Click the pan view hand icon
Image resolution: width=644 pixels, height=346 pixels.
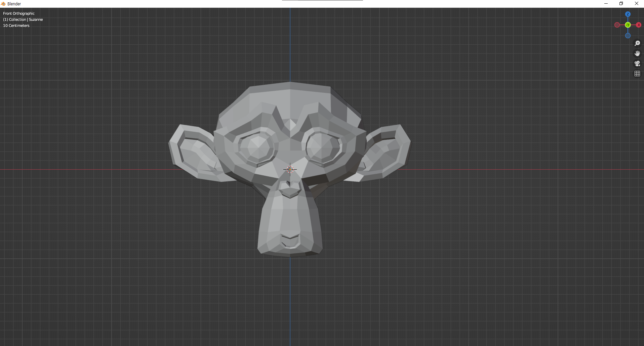click(637, 53)
